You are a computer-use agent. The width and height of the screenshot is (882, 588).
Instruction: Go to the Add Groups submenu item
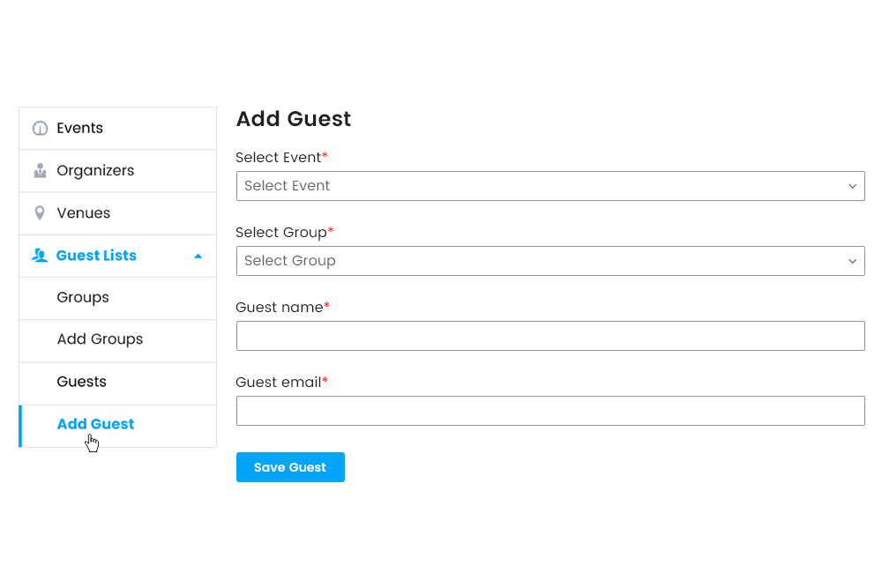[100, 339]
